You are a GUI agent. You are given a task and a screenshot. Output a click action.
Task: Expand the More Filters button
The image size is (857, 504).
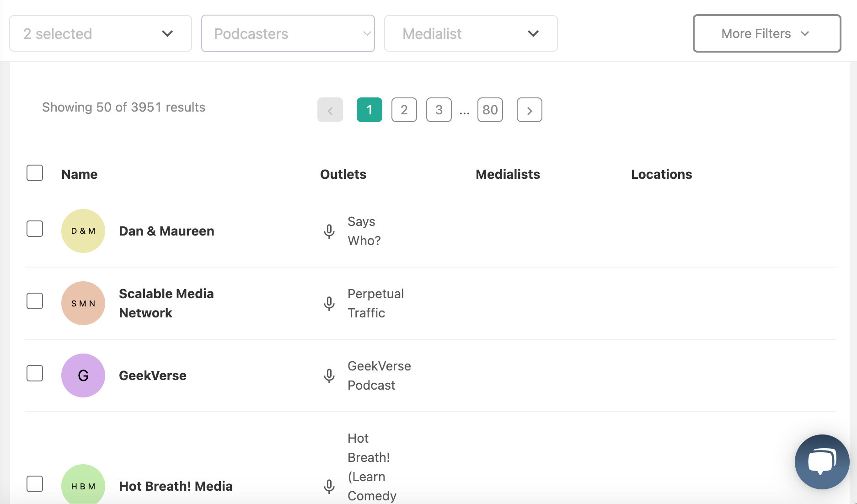pyautogui.click(x=767, y=33)
